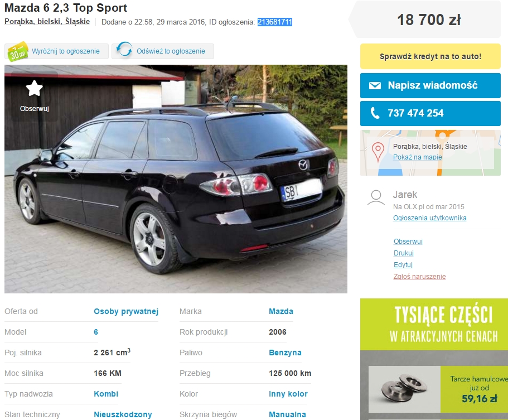Click the user avatar icon beside Jarek
The image size is (508, 420).
pos(376,197)
